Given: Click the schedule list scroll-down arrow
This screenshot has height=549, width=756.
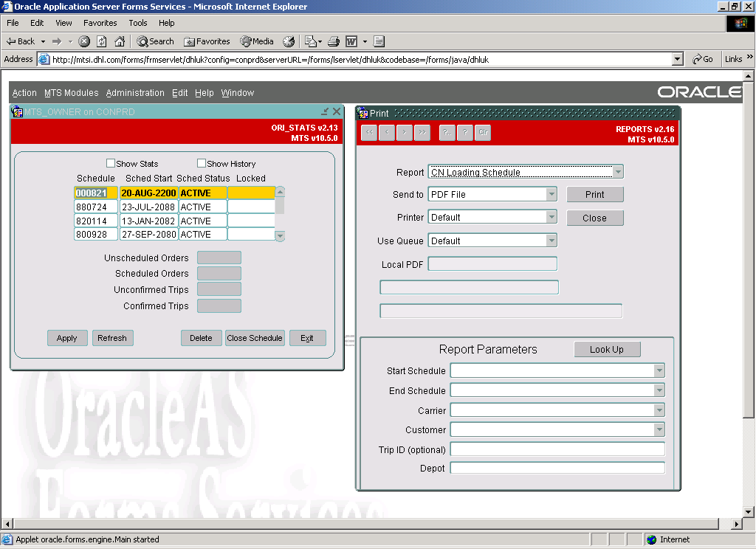Looking at the screenshot, I should pos(280,235).
